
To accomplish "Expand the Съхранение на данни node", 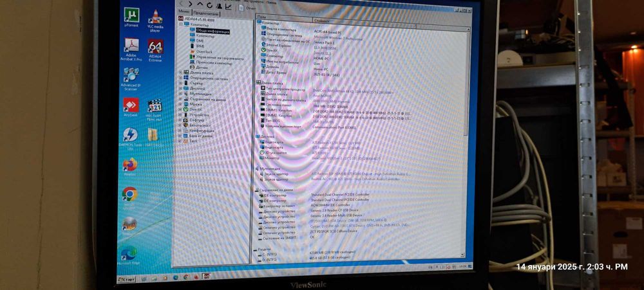I will point(180,99).
